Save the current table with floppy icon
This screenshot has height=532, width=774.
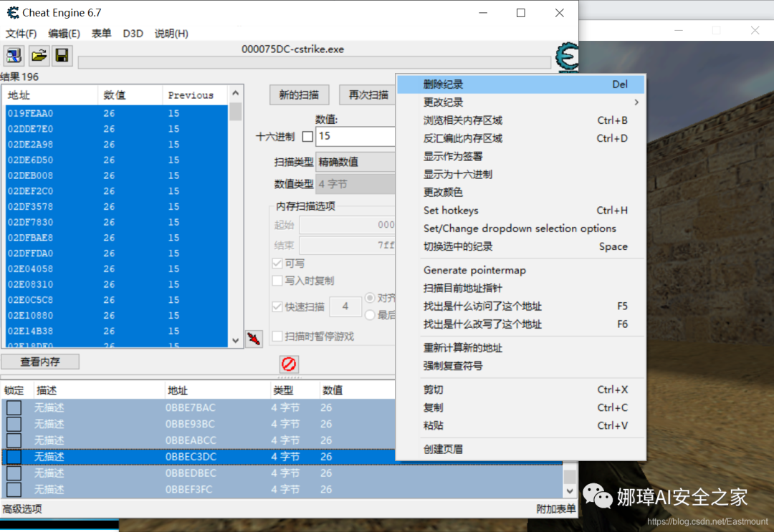point(62,55)
